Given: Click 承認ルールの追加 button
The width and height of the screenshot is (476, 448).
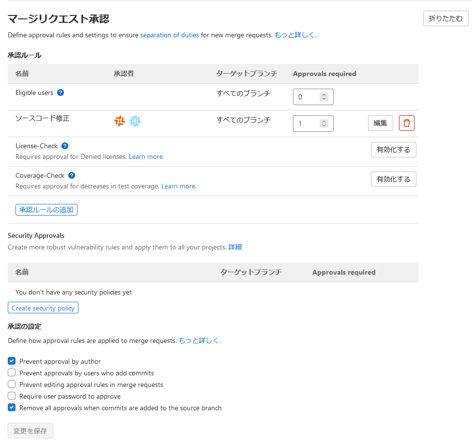Looking at the screenshot, I should pyautogui.click(x=46, y=210).
